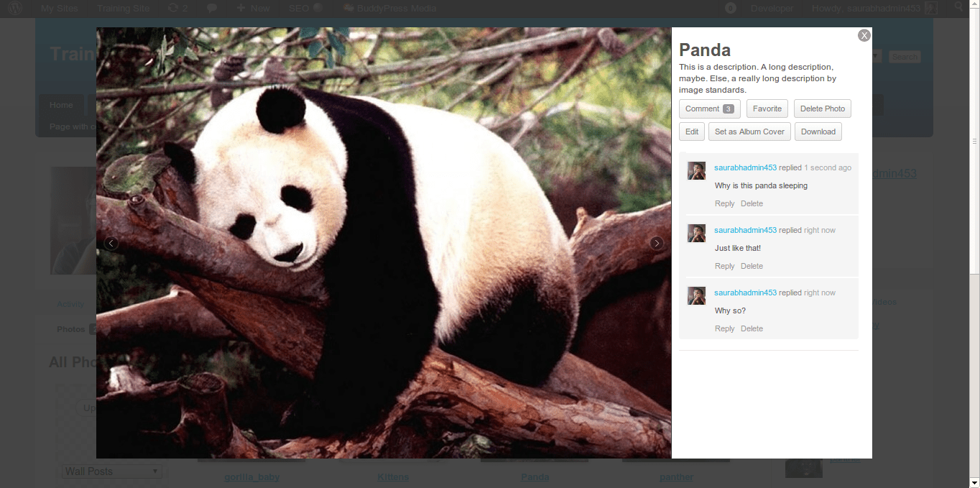Open the gorilla_baby album link

(x=251, y=477)
